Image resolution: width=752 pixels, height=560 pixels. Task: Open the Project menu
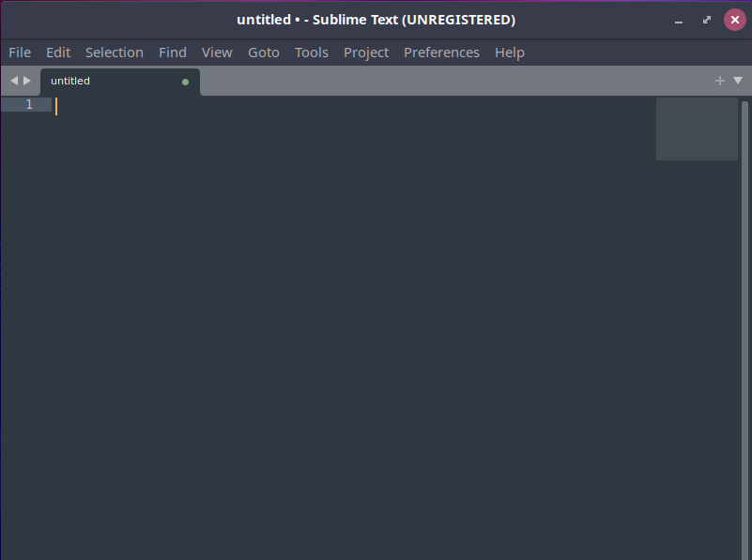coord(366,53)
